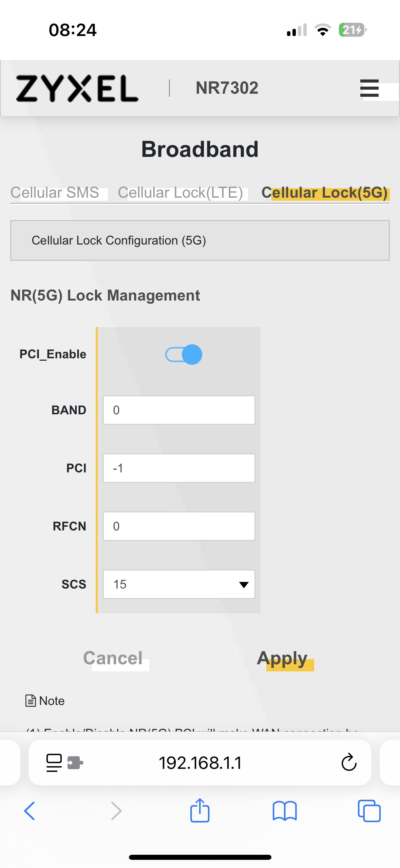Open Safari bookmarks icon

tap(285, 811)
